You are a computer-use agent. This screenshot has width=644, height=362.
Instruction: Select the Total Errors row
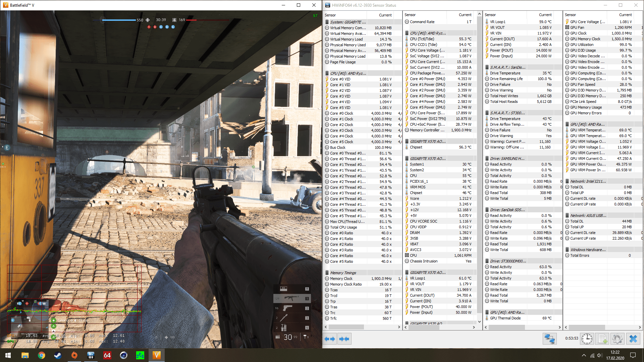pos(602,255)
